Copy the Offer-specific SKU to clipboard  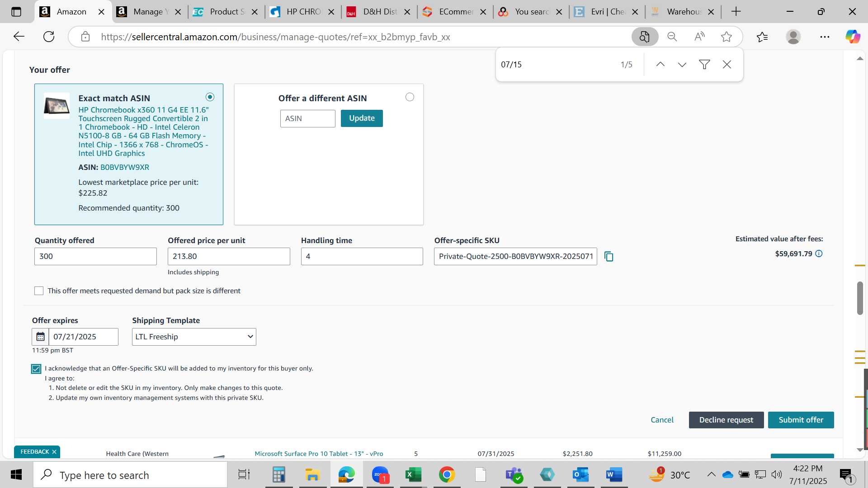[609, 257]
